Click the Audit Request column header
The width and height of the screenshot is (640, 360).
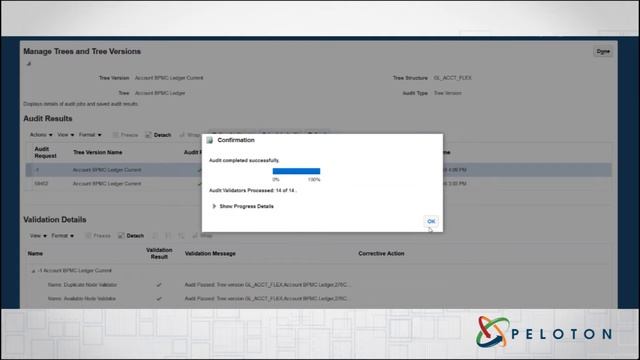pyautogui.click(x=45, y=152)
